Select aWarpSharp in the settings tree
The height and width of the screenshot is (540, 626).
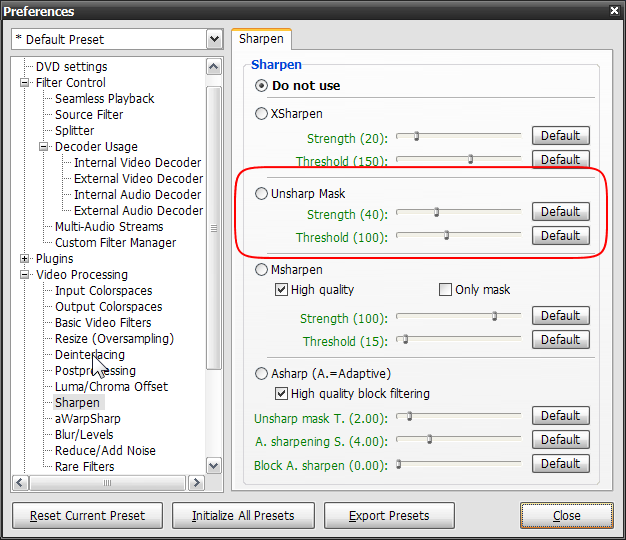pos(87,419)
